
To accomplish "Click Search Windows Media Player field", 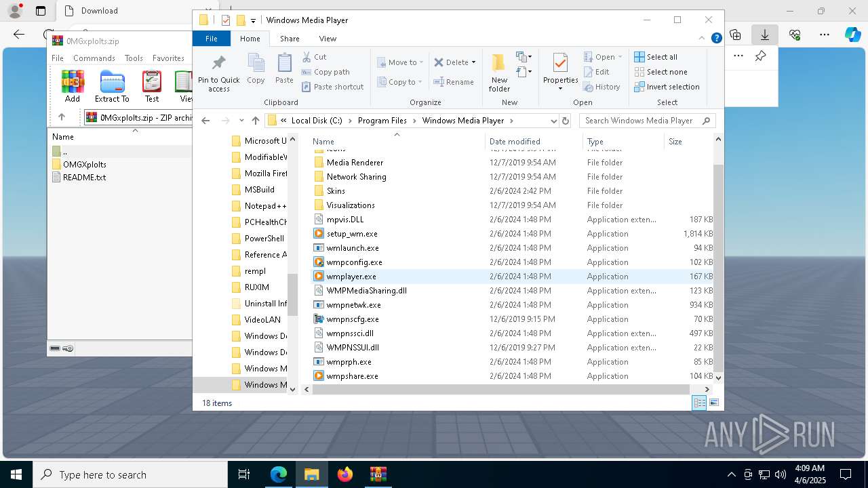I will click(x=647, y=121).
